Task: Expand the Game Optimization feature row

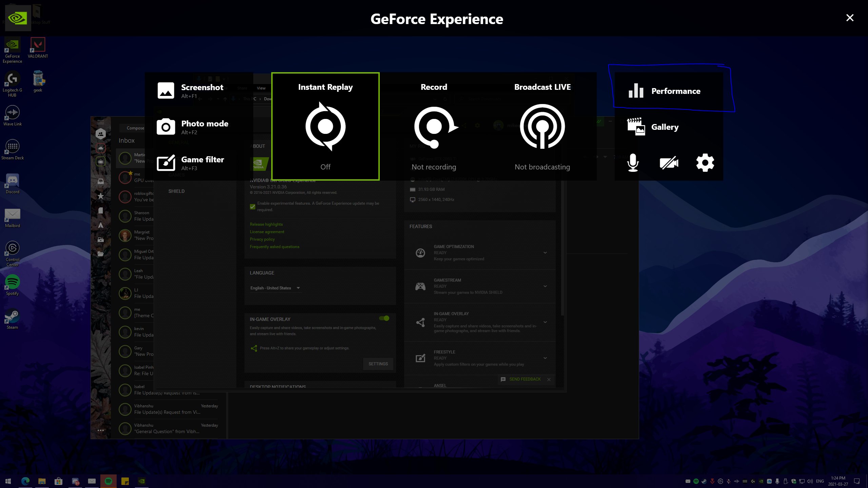Action: pos(480,252)
